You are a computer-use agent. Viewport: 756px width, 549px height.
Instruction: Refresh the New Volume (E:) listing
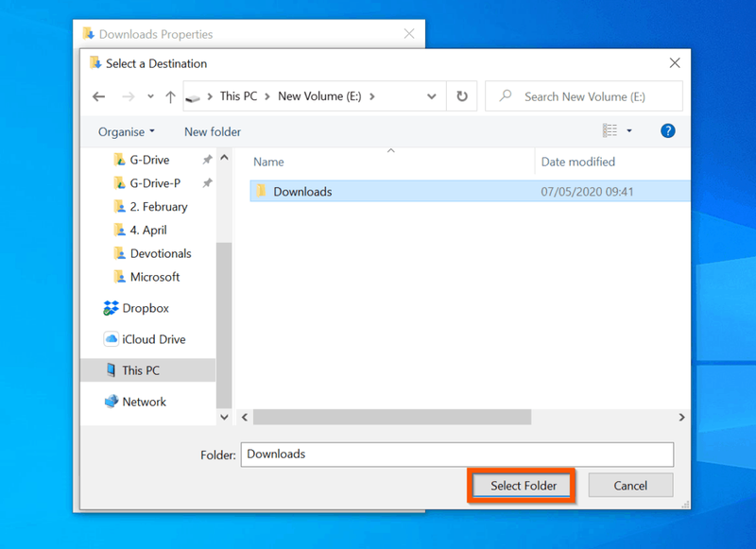pyautogui.click(x=462, y=96)
